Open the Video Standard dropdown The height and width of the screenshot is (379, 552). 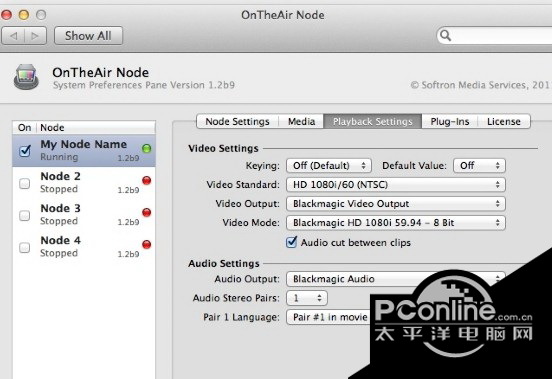point(396,184)
